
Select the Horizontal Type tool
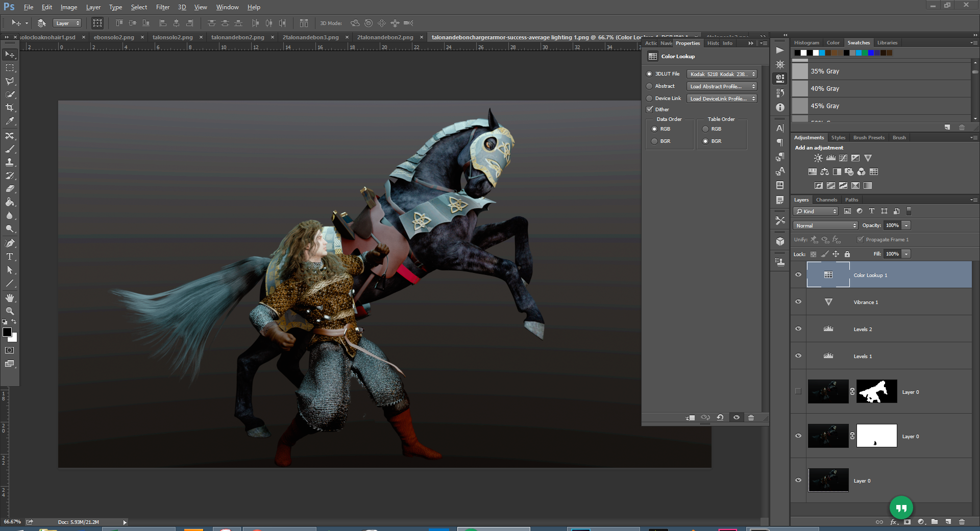tap(10, 257)
